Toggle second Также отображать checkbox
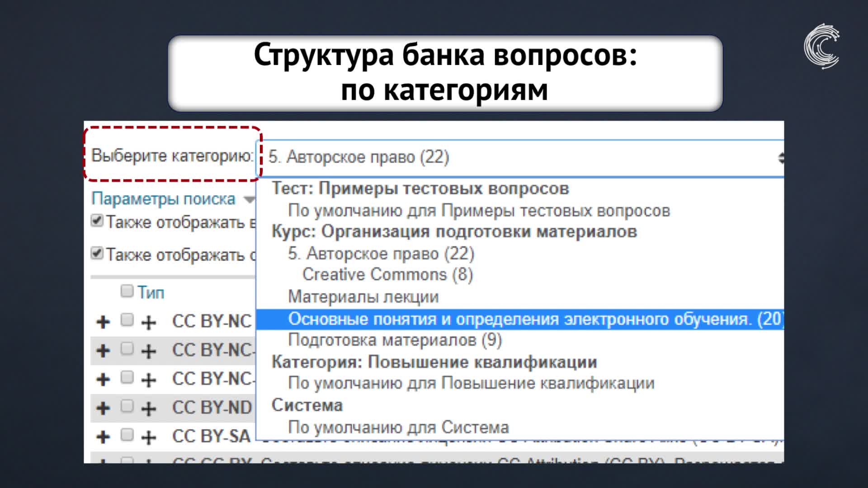Image resolution: width=868 pixels, height=488 pixels. click(97, 253)
